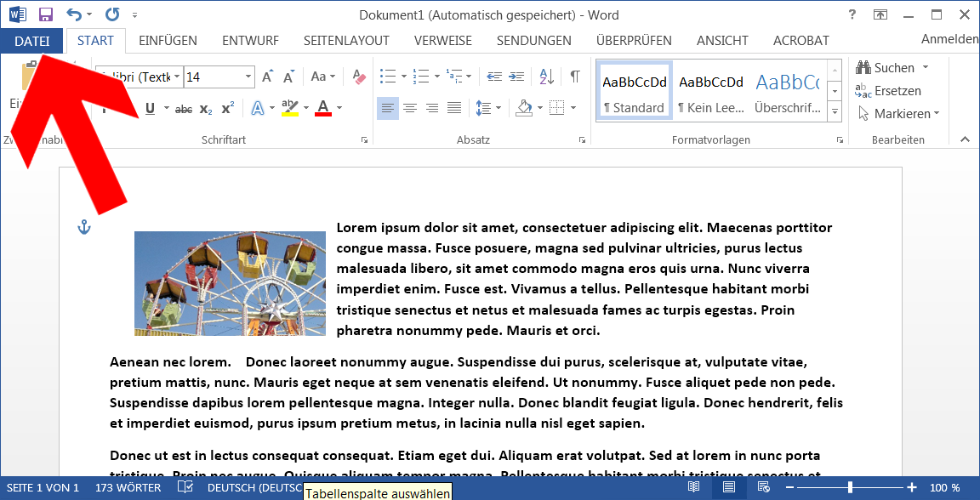Select the ferris wheel picture in the document
The image size is (980, 500).
point(230,283)
